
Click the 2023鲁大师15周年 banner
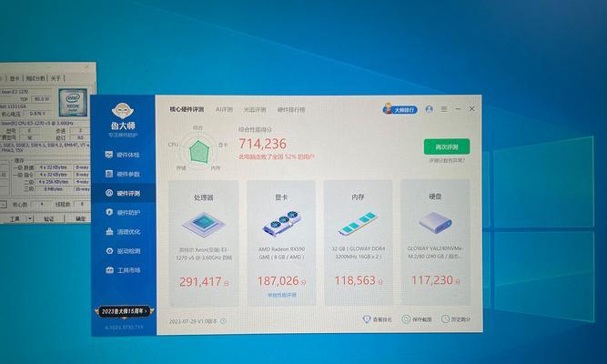pos(124,312)
